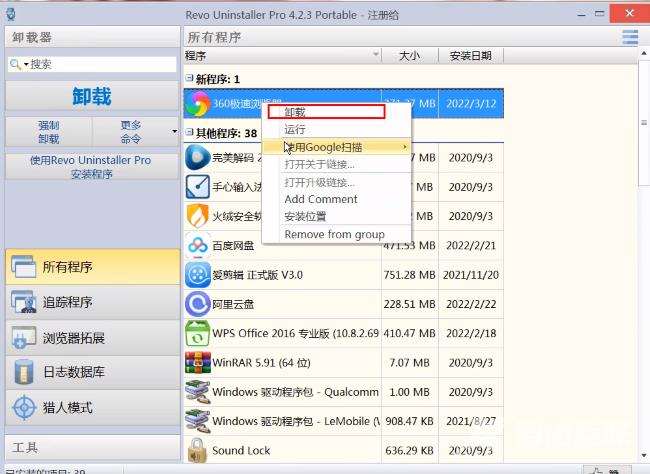Select the 完美解码 program icon
This screenshot has height=474, width=650.
(197, 158)
